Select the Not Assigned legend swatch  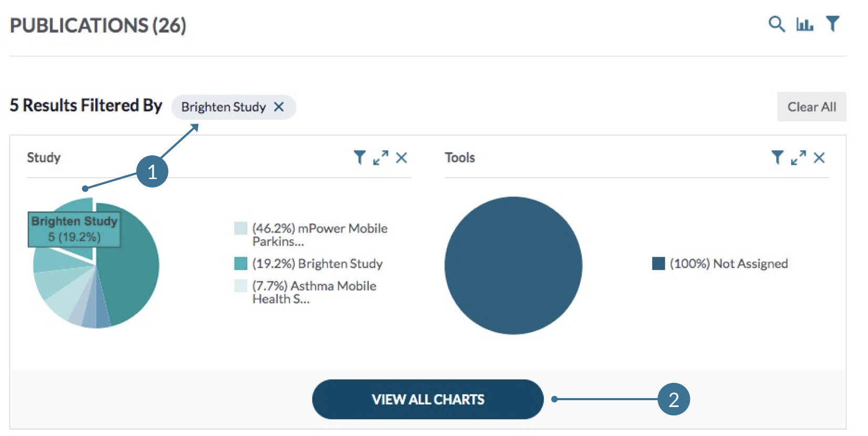pos(658,263)
